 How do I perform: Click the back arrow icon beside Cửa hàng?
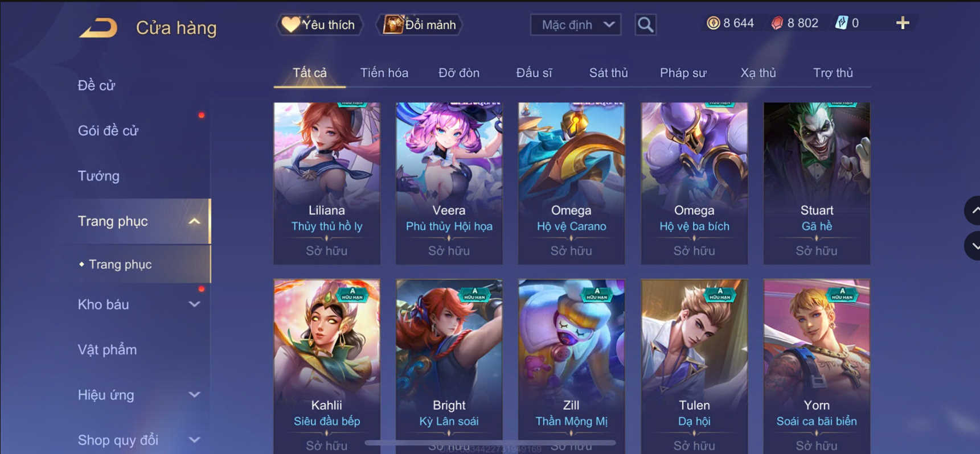[x=99, y=27]
